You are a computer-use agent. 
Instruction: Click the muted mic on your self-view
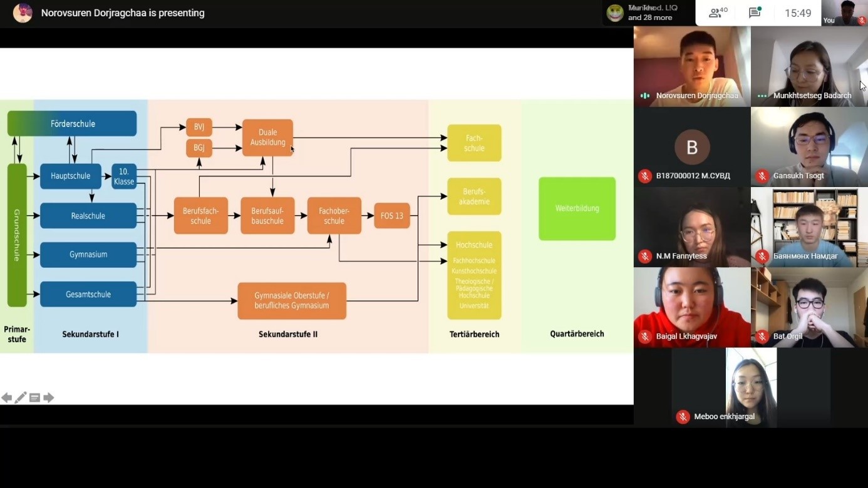click(862, 21)
